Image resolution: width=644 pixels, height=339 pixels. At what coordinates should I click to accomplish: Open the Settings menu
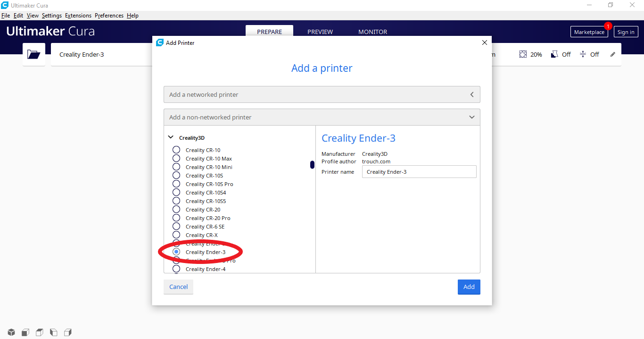pos(52,16)
